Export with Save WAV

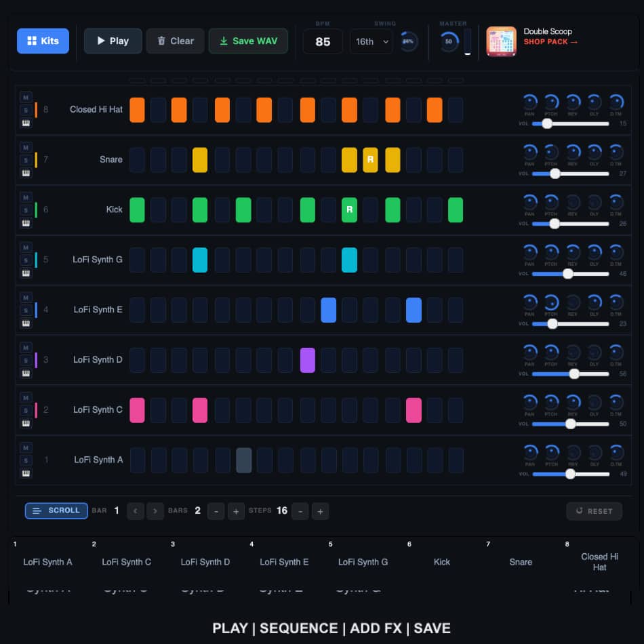tap(249, 41)
